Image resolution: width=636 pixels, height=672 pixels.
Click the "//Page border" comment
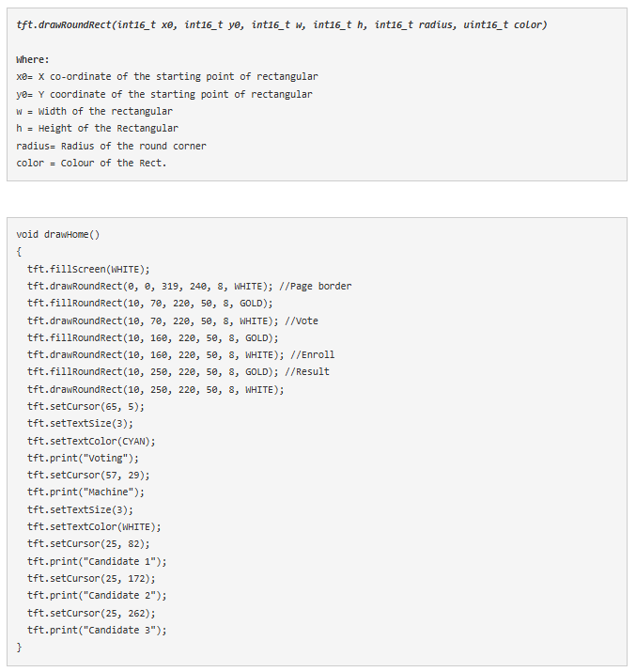(x=320, y=286)
